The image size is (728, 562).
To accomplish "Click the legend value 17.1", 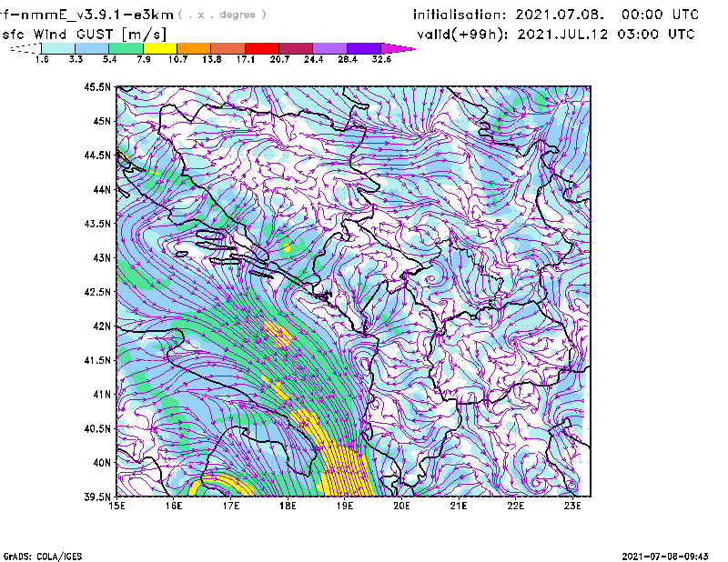I will pyautogui.click(x=245, y=59).
